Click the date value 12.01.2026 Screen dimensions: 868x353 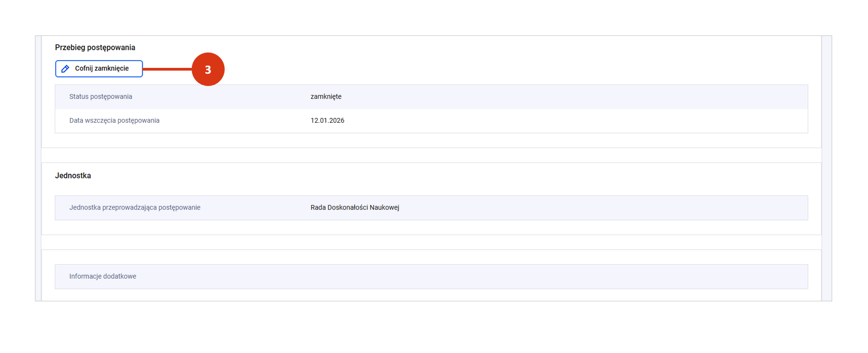click(327, 121)
